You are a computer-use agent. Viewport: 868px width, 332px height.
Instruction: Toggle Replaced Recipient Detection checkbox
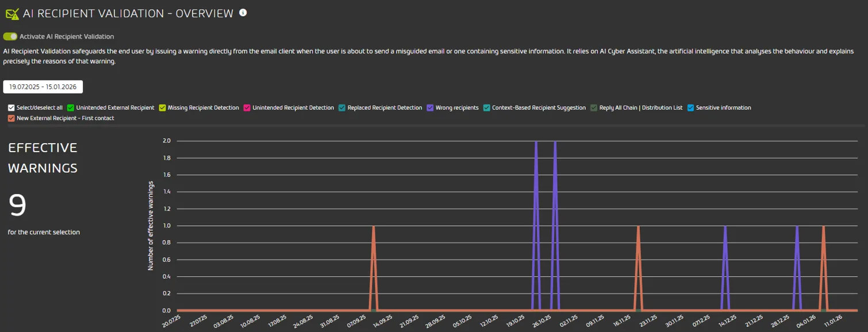[342, 108]
